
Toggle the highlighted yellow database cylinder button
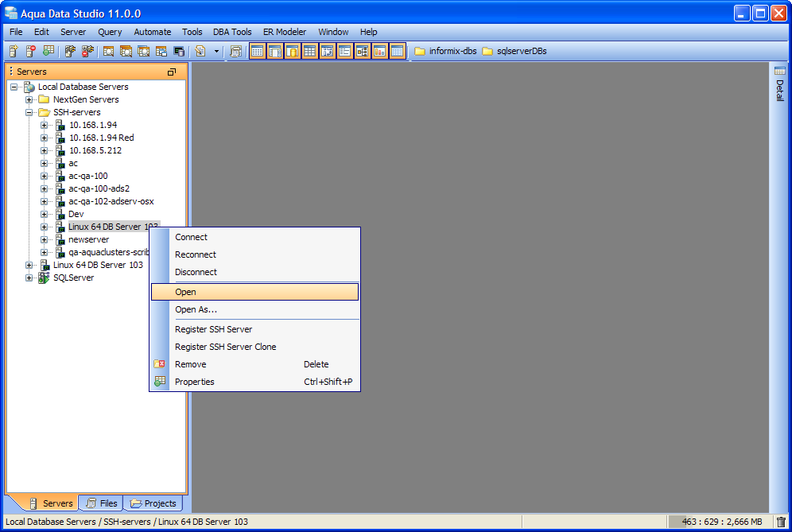point(293,51)
